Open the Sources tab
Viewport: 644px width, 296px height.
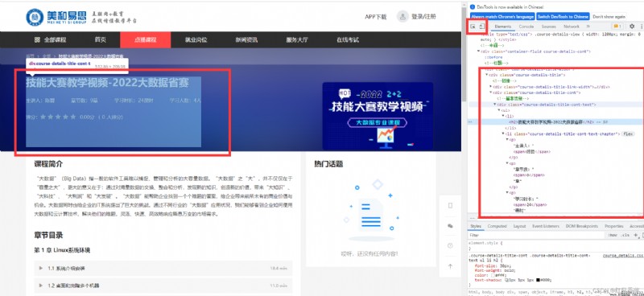548,27
